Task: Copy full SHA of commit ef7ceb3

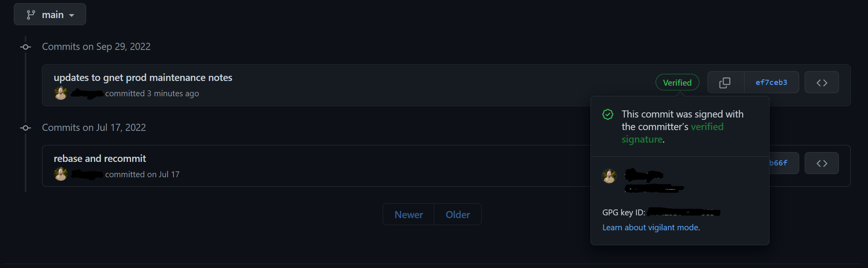Action: pyautogui.click(x=725, y=82)
